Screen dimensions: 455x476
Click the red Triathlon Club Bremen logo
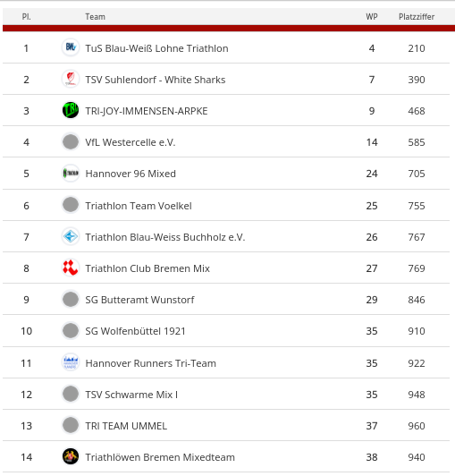click(x=71, y=268)
